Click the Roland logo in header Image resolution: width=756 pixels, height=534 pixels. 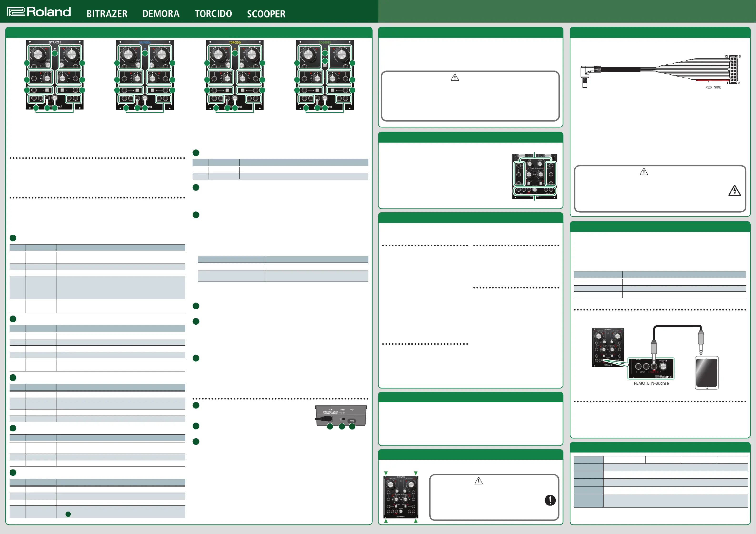tap(39, 12)
